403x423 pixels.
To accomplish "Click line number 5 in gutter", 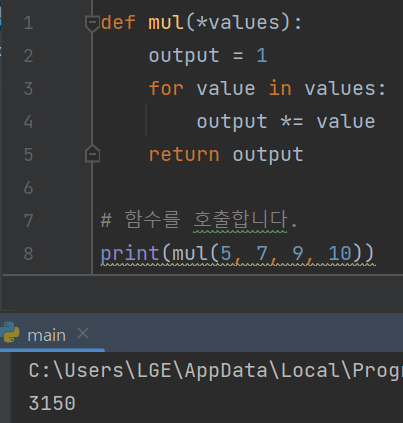I will pyautogui.click(x=29, y=155).
